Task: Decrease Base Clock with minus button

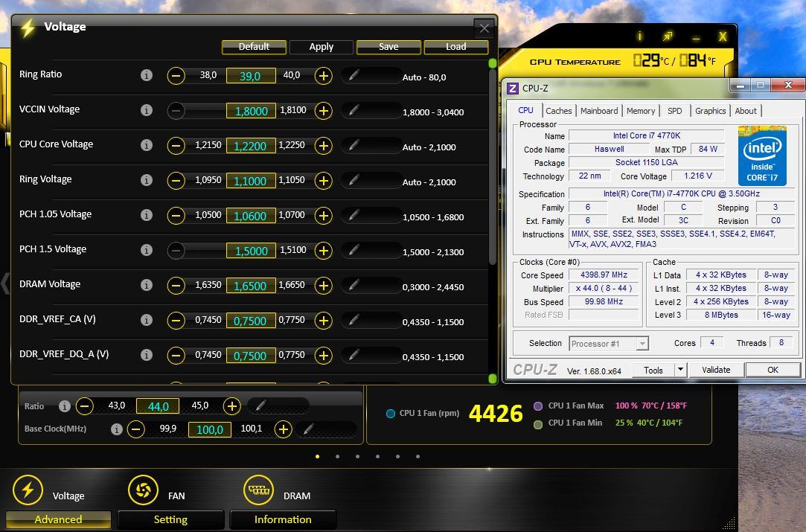Action: point(135,429)
